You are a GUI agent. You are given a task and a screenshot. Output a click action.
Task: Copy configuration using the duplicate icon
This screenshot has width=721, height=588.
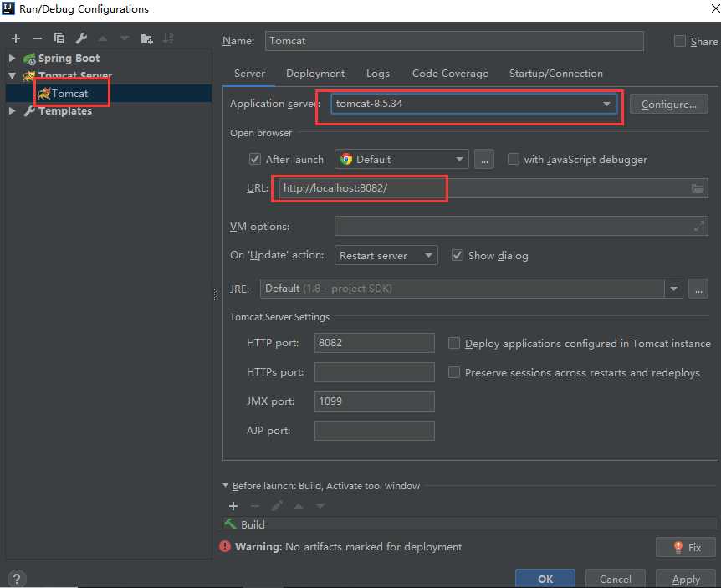[x=59, y=38]
